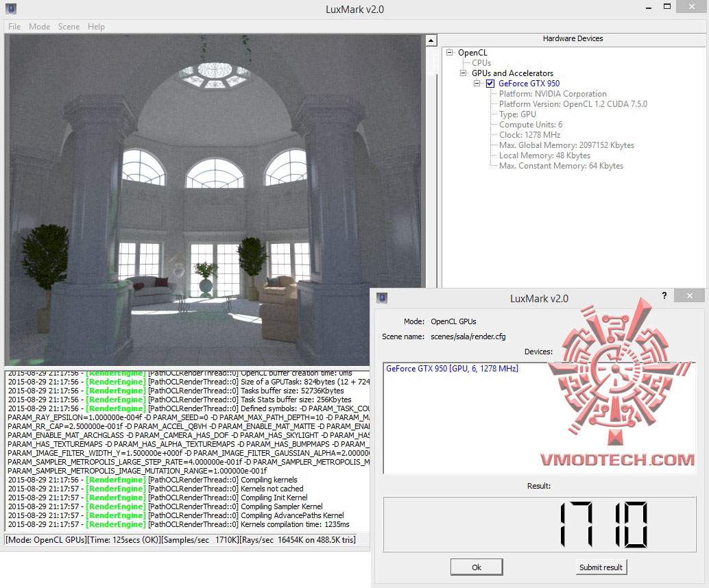Uncheck the GeForce GTX 950 device checkbox

click(x=490, y=84)
